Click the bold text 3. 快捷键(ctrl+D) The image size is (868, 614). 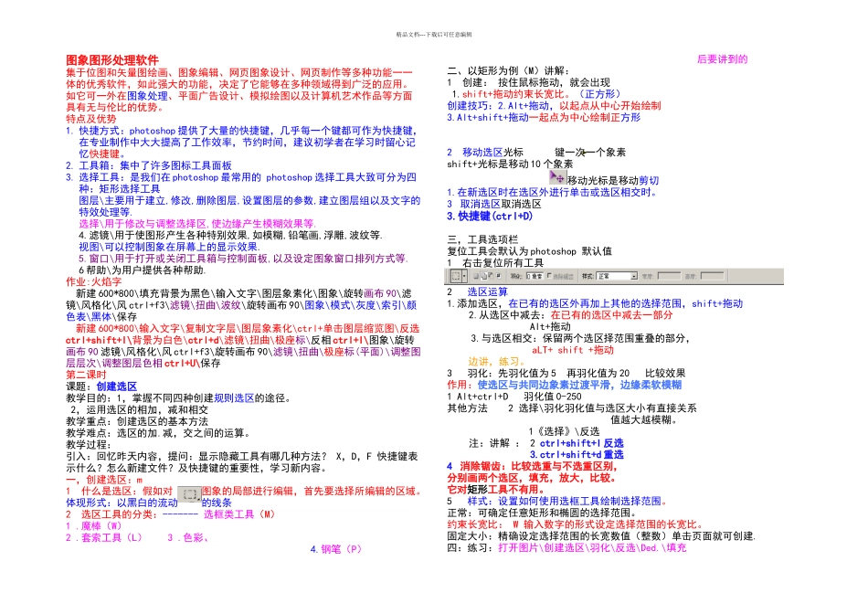point(490,216)
